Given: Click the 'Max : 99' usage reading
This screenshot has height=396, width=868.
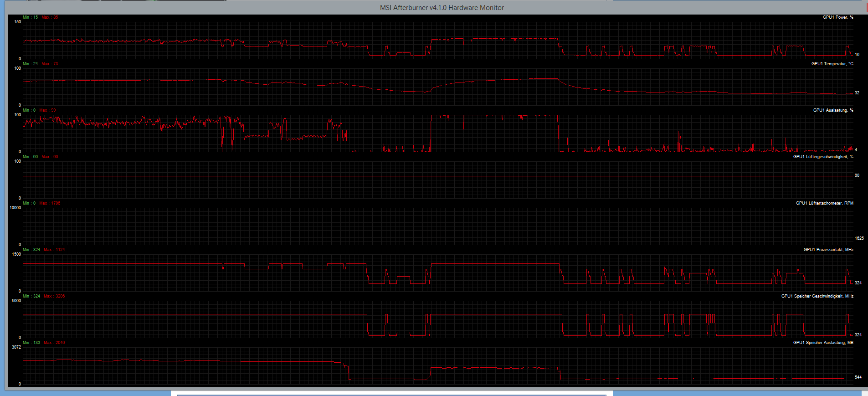Looking at the screenshot, I should (x=47, y=110).
